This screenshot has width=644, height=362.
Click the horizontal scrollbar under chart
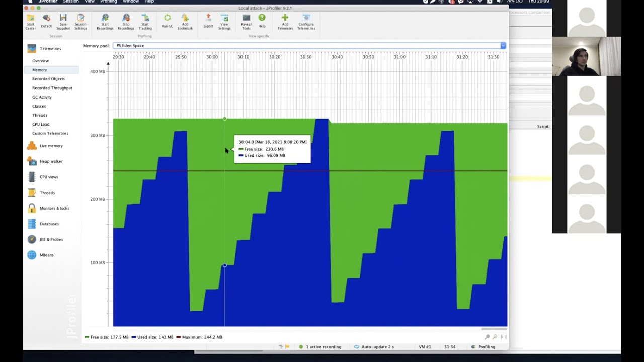click(494, 329)
